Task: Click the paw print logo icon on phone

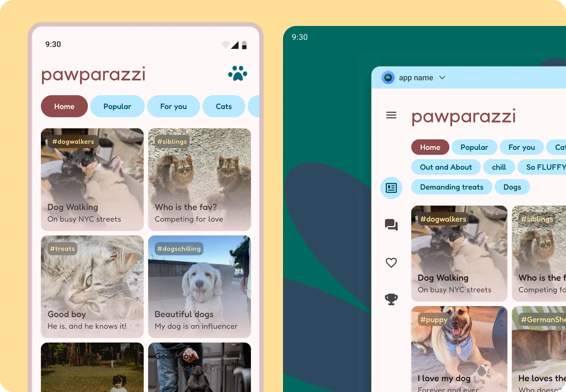Action: tap(238, 73)
